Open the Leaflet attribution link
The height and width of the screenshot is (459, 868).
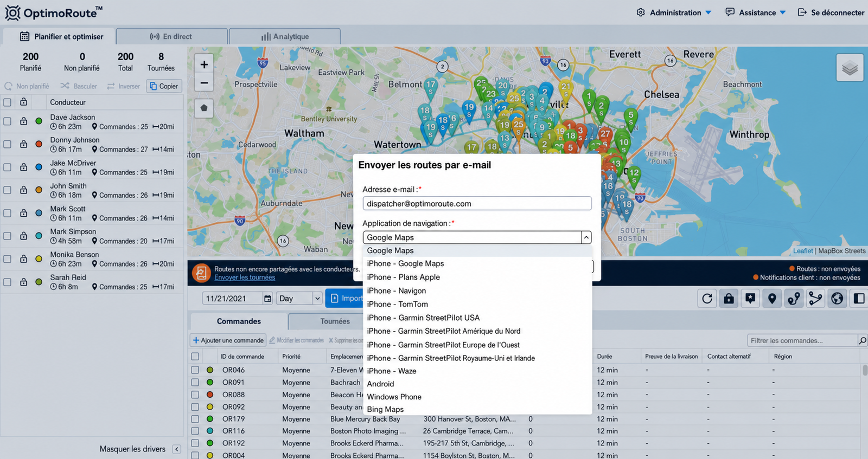click(x=803, y=251)
